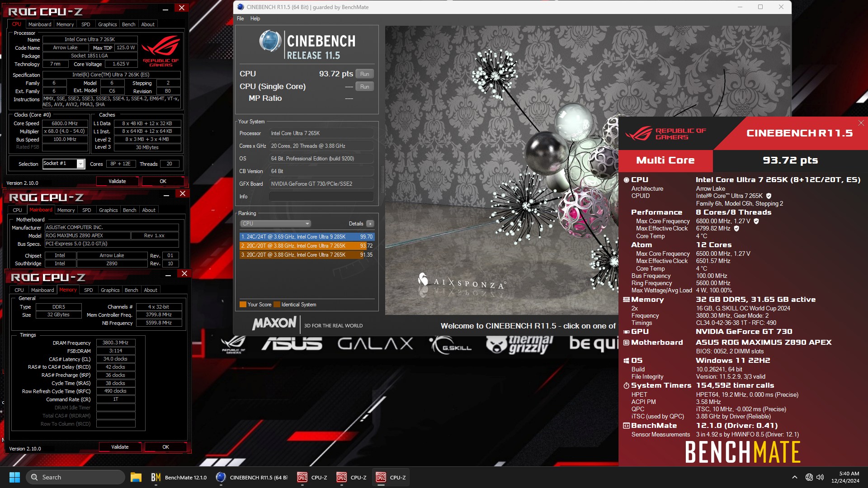Open Graphics tab in top CPU-Z window

point(108,24)
